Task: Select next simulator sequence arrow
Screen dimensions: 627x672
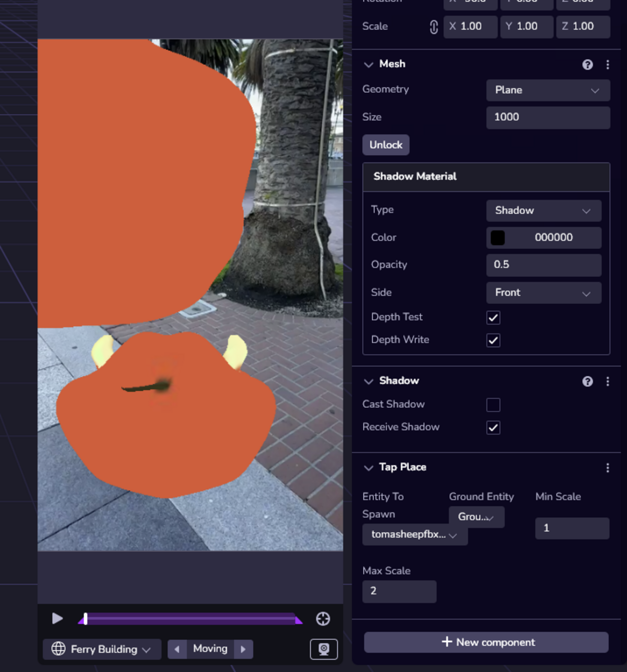Action: pos(243,649)
